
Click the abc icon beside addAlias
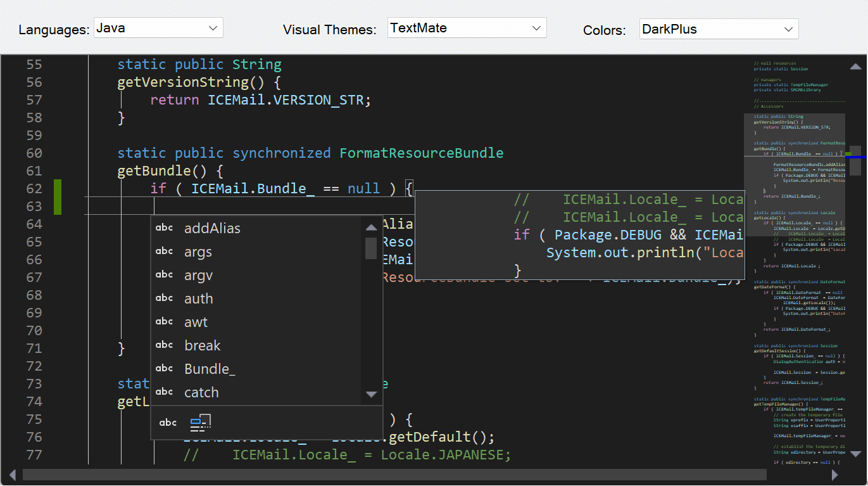click(x=164, y=228)
